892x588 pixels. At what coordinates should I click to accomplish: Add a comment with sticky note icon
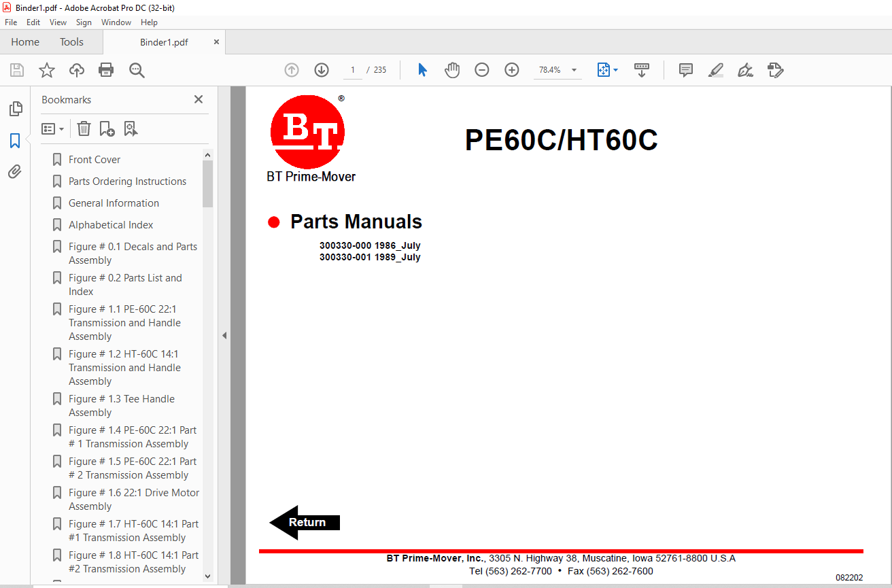[686, 70]
